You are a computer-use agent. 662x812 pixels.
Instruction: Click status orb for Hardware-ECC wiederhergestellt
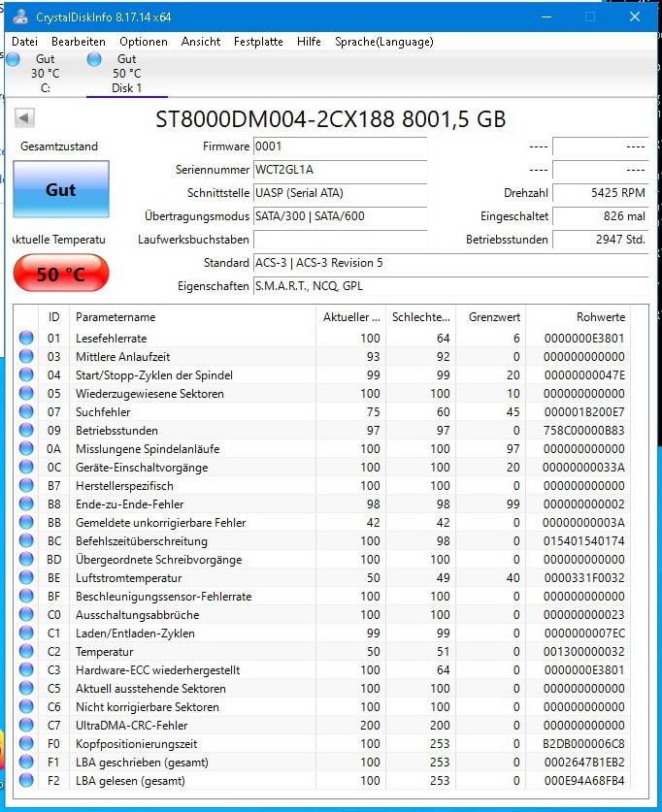pos(26,669)
